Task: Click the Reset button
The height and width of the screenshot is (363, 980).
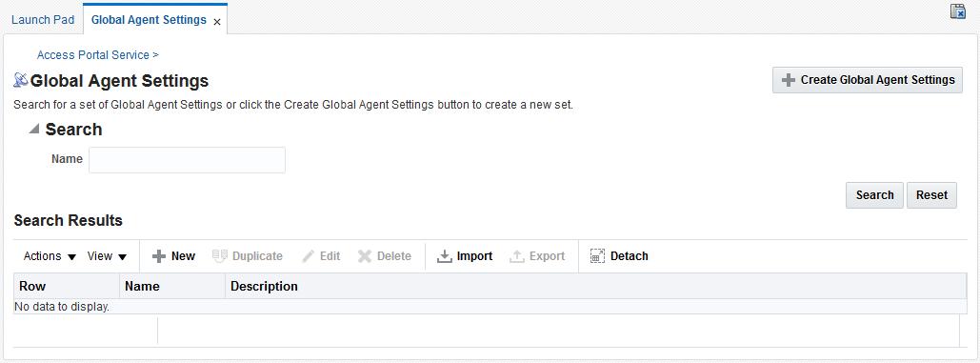Action: pos(931,195)
